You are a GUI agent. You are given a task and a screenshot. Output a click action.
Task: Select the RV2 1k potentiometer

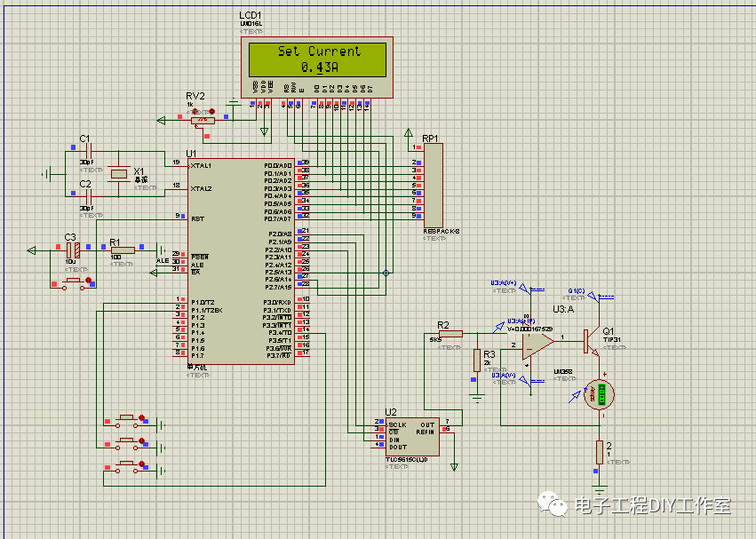click(203, 120)
